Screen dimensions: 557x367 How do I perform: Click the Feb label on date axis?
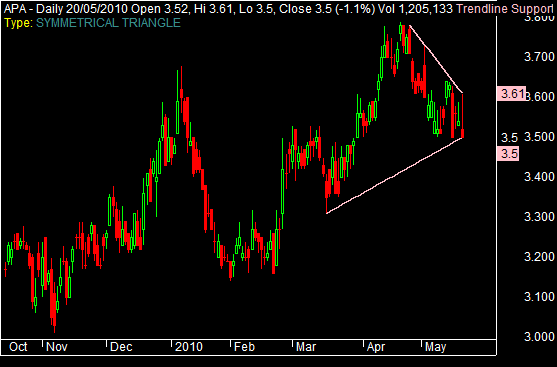244,347
